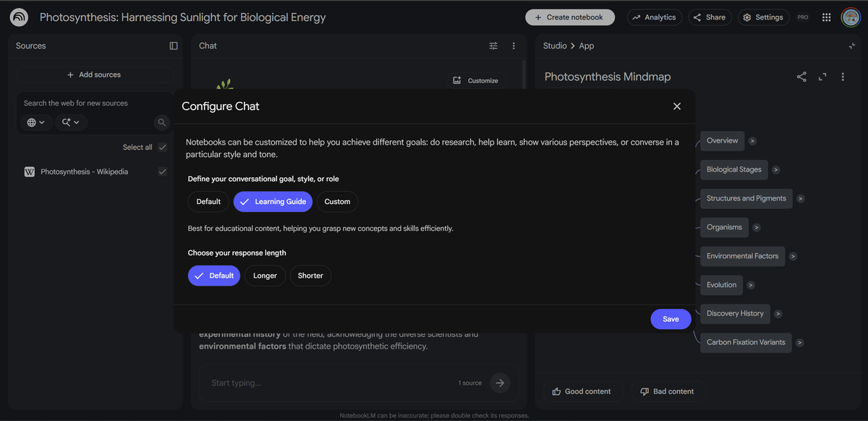Open mindmap more options menu
This screenshot has height=421, width=868.
click(x=843, y=77)
